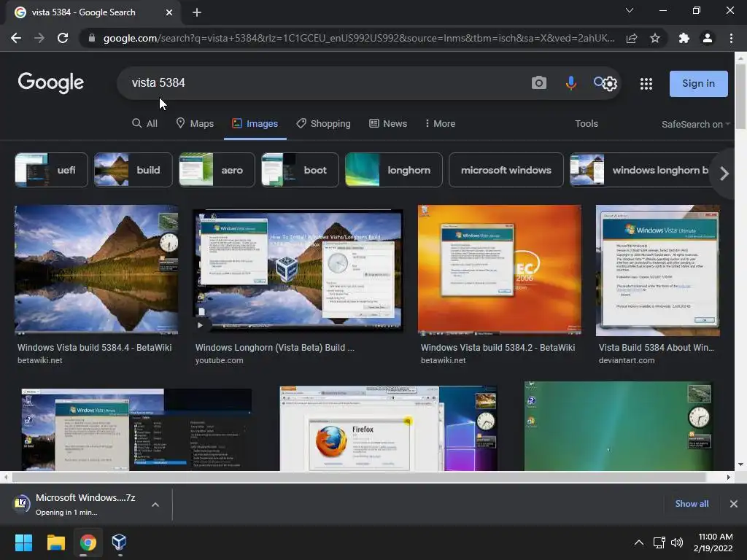Open Windows Vista build 5384.4 thumbnail
The height and width of the screenshot is (560, 747).
pyautogui.click(x=97, y=270)
